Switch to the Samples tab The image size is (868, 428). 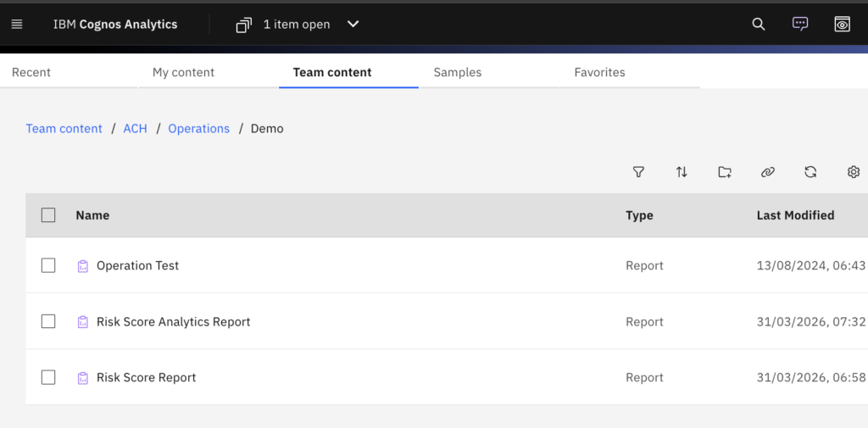(457, 73)
